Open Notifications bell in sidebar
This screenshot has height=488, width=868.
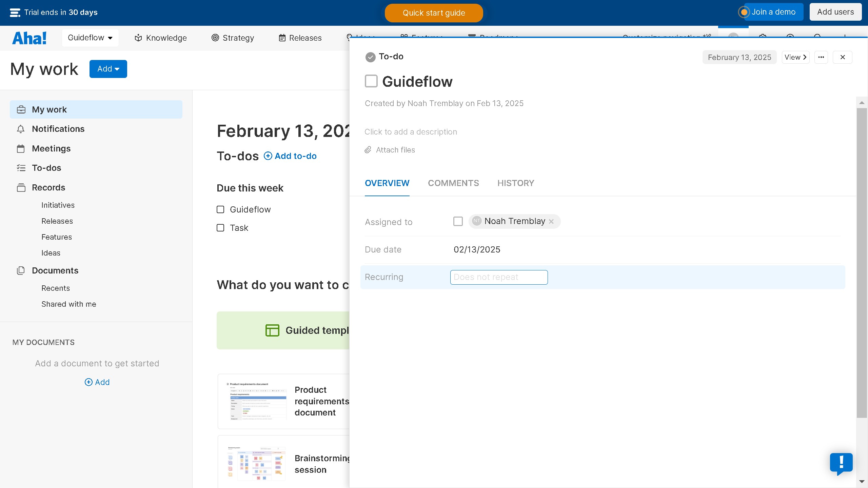coord(21,129)
